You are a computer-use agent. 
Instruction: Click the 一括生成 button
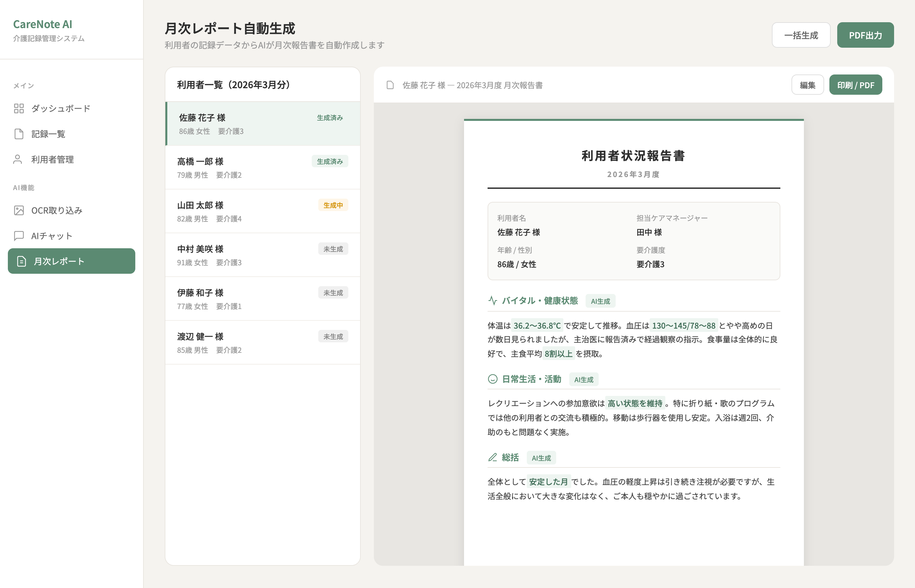coord(801,35)
